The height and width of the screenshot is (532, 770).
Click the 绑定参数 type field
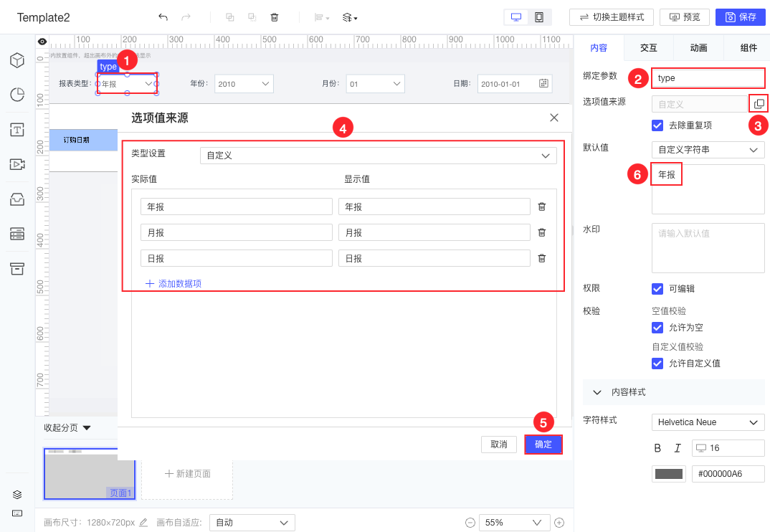click(708, 78)
